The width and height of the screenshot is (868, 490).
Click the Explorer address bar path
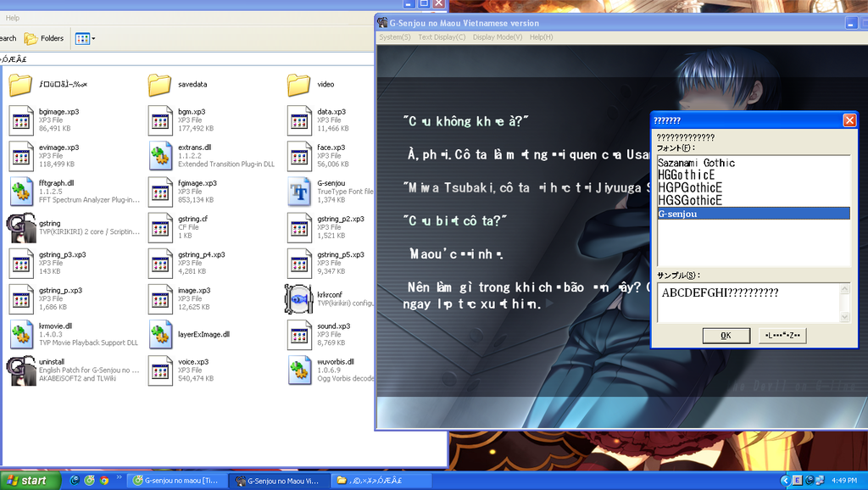(187, 59)
